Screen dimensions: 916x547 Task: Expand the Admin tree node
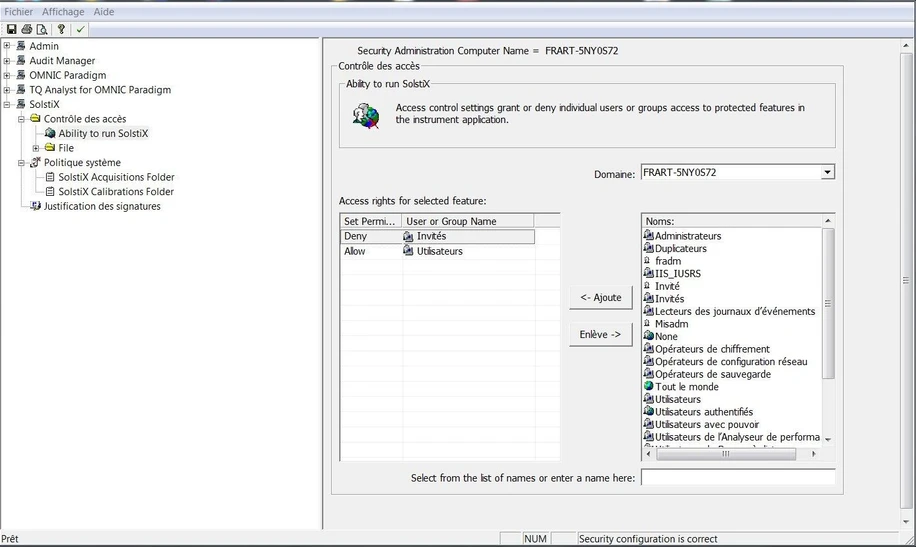coord(7,46)
